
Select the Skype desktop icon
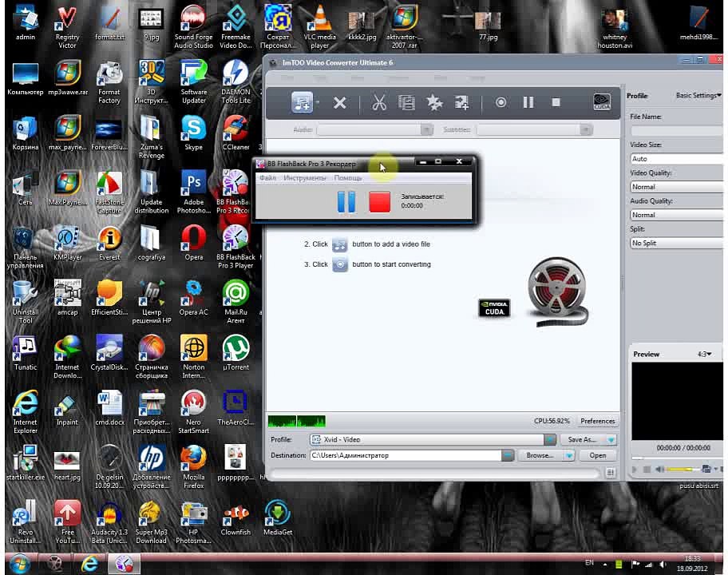(x=194, y=133)
